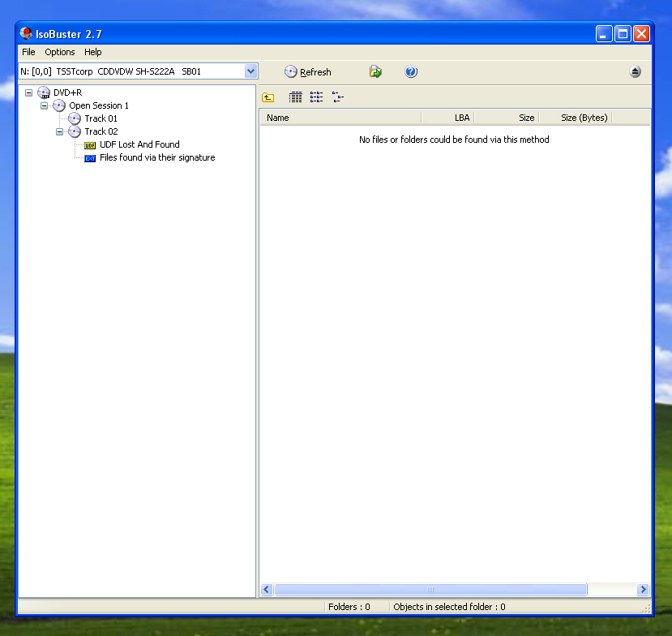
Task: Select the DVD+R disc icon in the tree
Action: pos(44,92)
